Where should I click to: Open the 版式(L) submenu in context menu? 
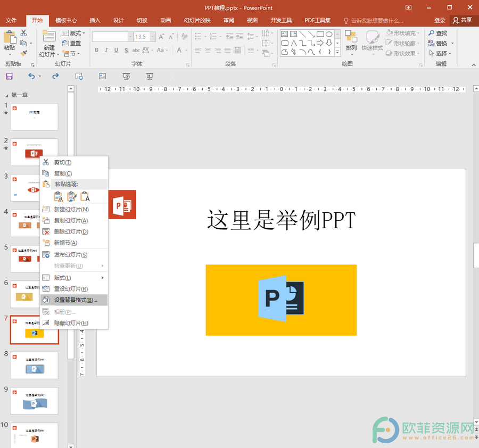(x=74, y=278)
